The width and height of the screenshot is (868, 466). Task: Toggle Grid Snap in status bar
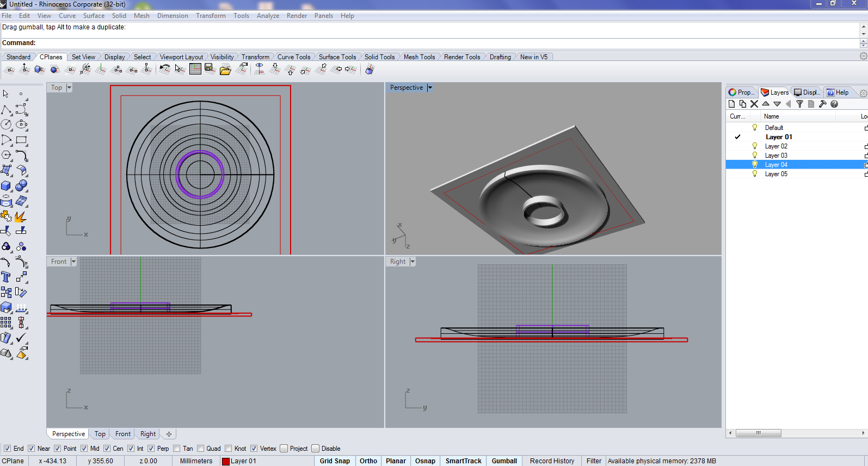(x=335, y=461)
